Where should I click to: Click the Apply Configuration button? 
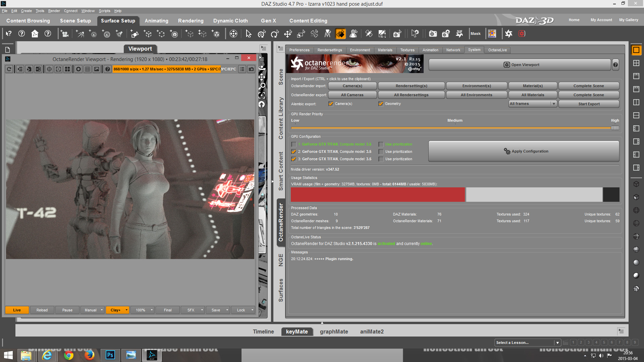click(524, 151)
